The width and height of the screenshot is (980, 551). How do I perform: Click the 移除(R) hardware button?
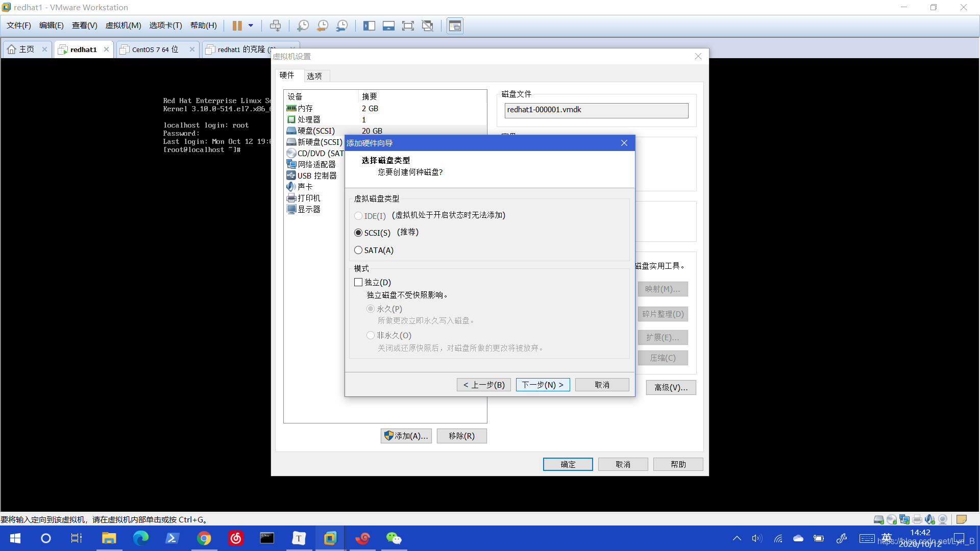461,436
